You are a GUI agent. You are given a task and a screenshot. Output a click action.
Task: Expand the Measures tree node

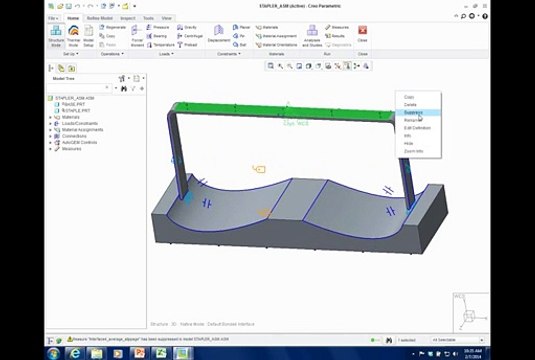pos(50,149)
